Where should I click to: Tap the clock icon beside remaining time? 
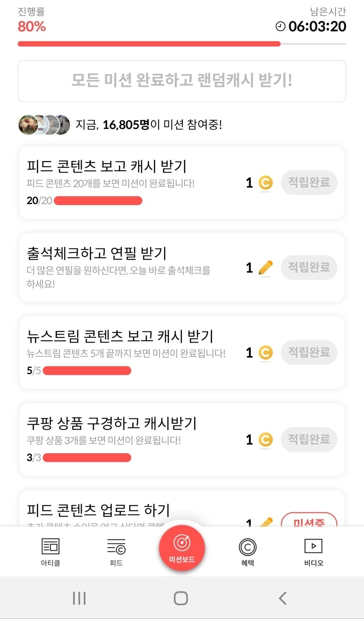280,26
